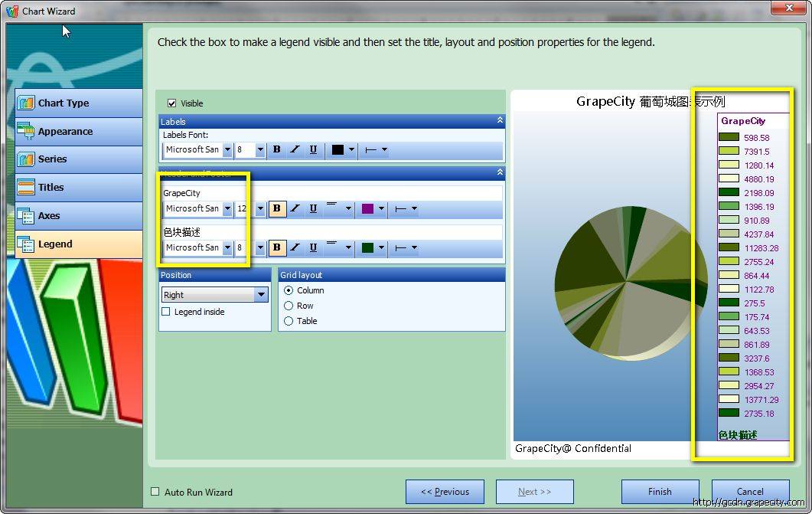The width and height of the screenshot is (812, 514).
Task: Uncheck the Visible legend checkbox
Action: click(x=171, y=103)
